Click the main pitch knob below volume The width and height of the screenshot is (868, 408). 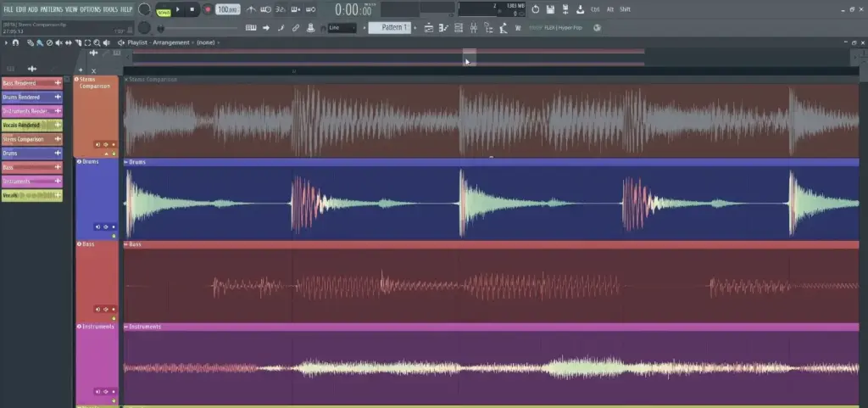tap(144, 28)
